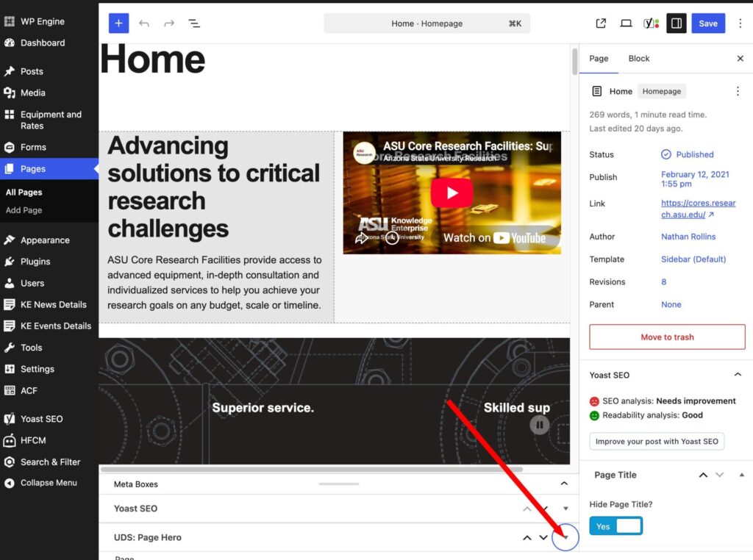Viewport: 753px width, 560px height.
Task: Change template Sidebar (Default)
Action: (x=693, y=259)
